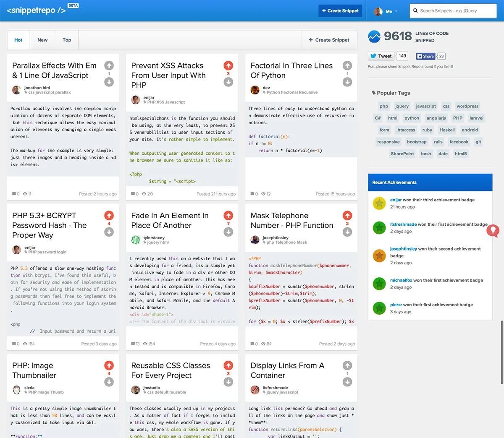Click the Tweet button
This screenshot has height=438, width=504.
(381, 56)
